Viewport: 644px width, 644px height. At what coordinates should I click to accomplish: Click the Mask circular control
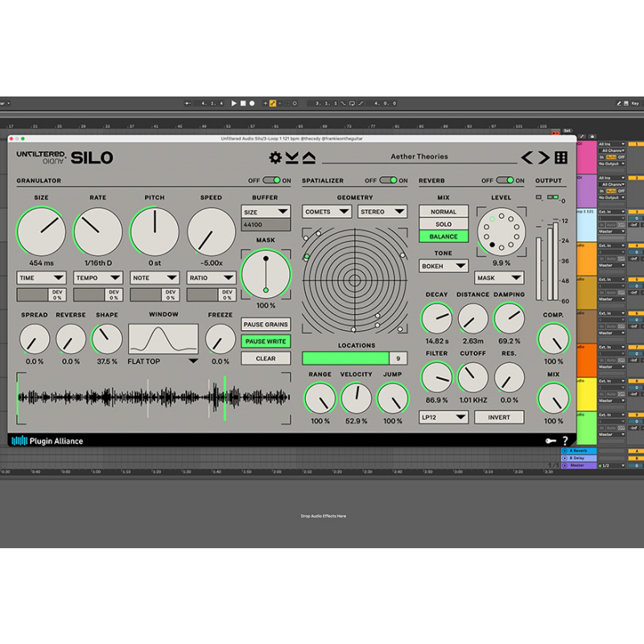[x=266, y=274]
